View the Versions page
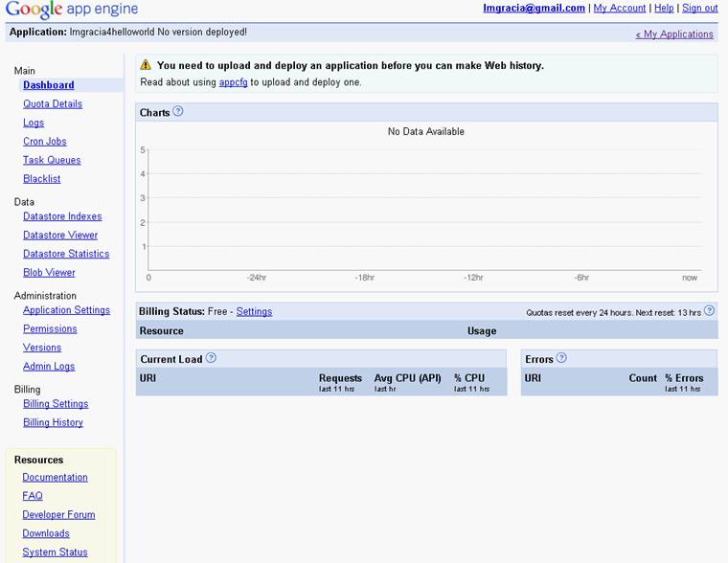The height and width of the screenshot is (563, 728). (x=42, y=348)
